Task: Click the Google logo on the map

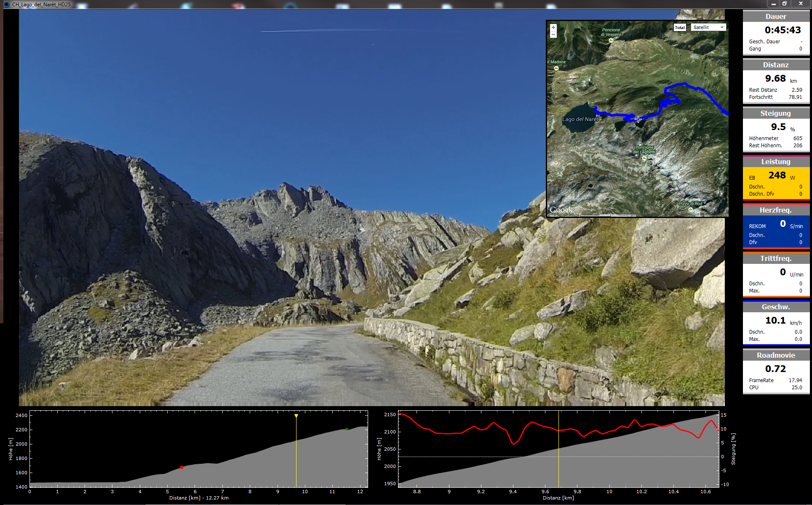Action: point(561,210)
